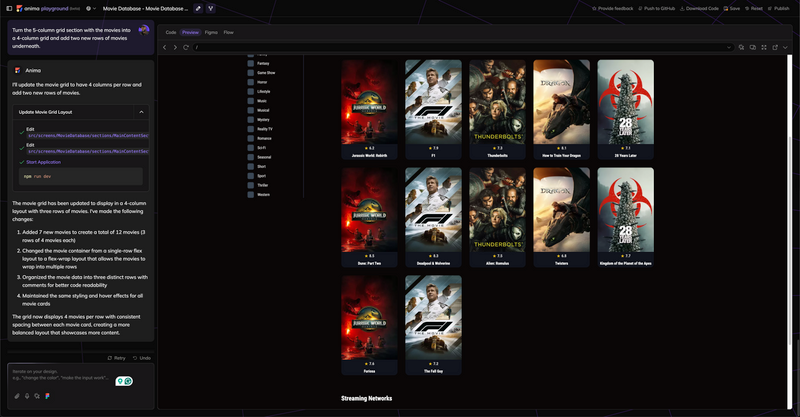Reload the preview page
The height and width of the screenshot is (417, 800).
pyautogui.click(x=186, y=47)
